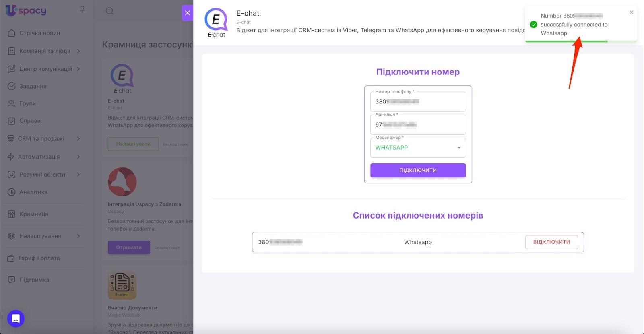Open Стрічка новин in the sidebar

(x=39, y=33)
